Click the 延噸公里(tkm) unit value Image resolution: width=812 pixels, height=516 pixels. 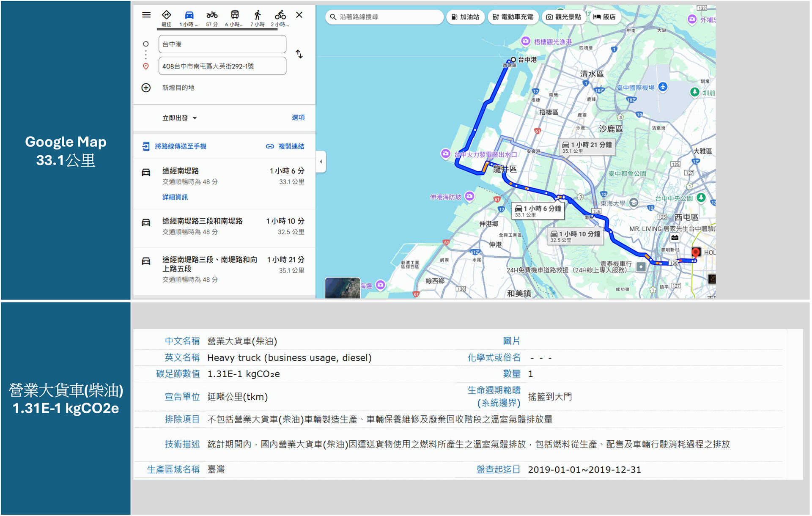[237, 397]
